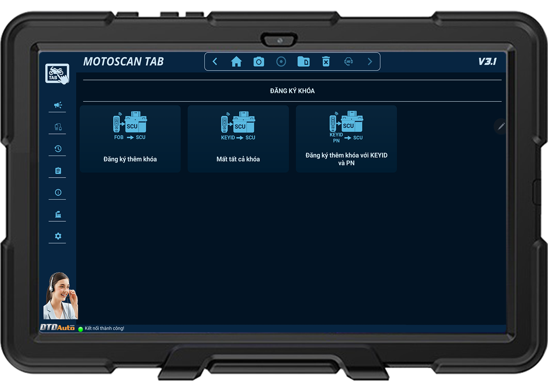Viewport: 548px width, 392px height.
Task: Click the forward arrow in toolbar
Action: 370,62
